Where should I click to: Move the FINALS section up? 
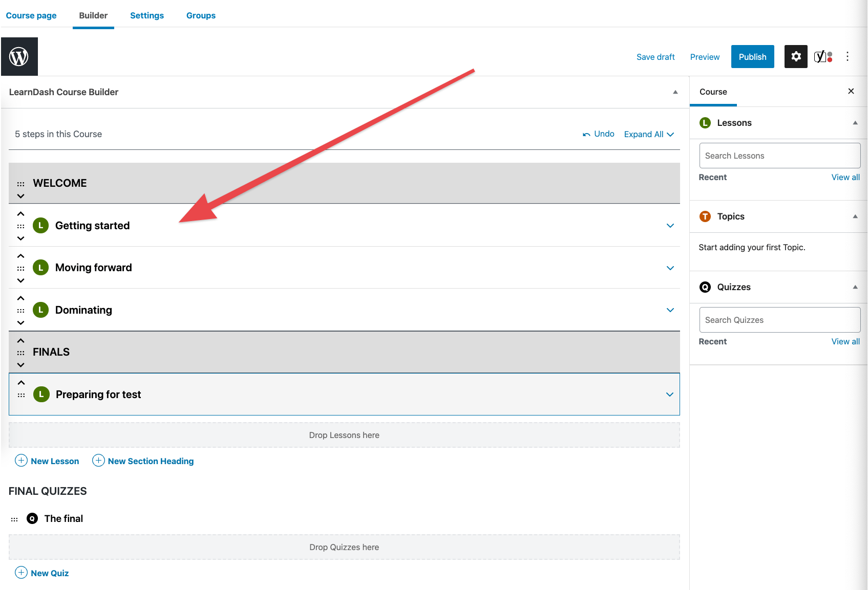(20, 341)
